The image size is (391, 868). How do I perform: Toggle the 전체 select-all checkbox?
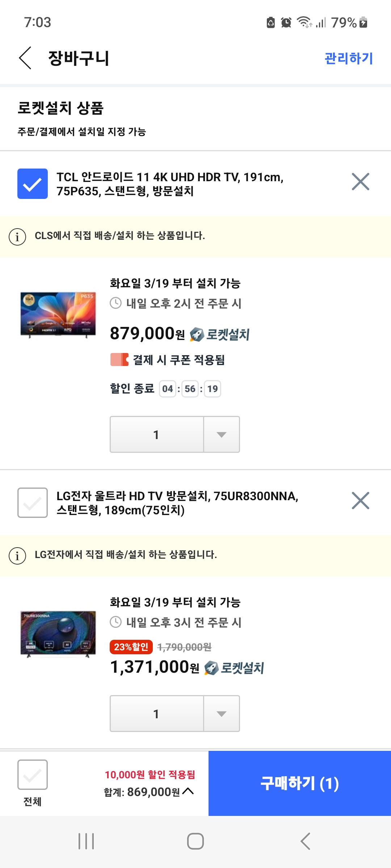(33, 775)
